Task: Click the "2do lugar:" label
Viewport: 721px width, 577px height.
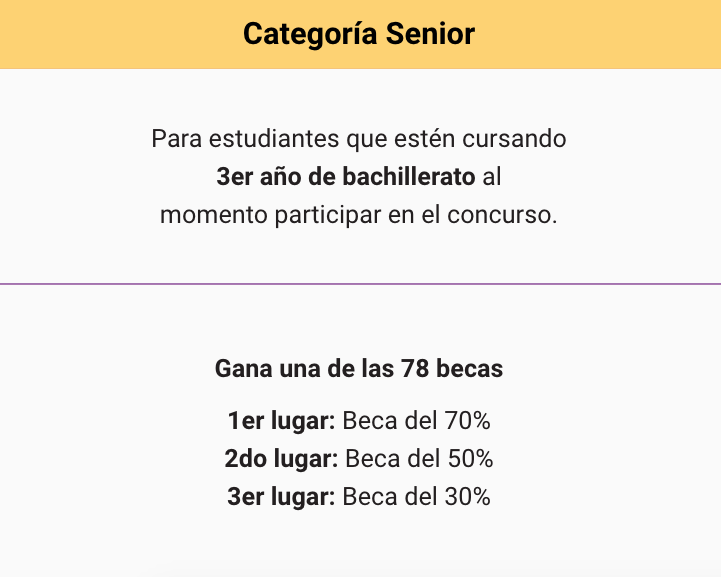Action: pos(281,459)
